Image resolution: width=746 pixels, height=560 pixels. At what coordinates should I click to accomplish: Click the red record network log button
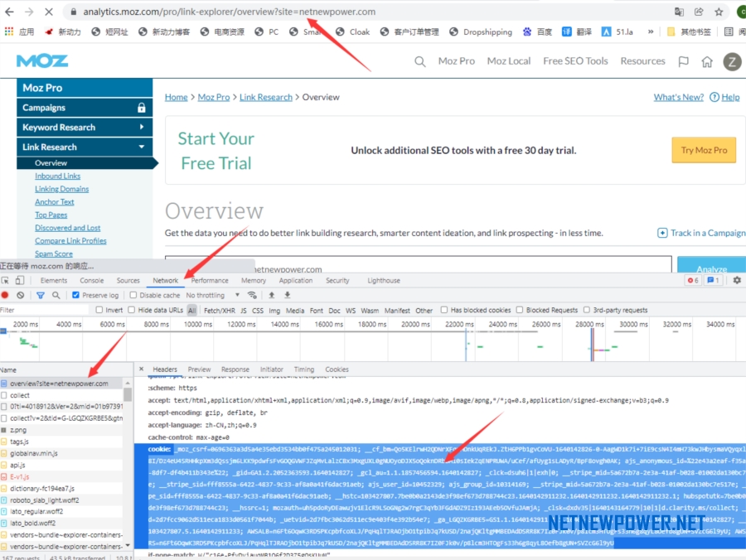pos(5,295)
